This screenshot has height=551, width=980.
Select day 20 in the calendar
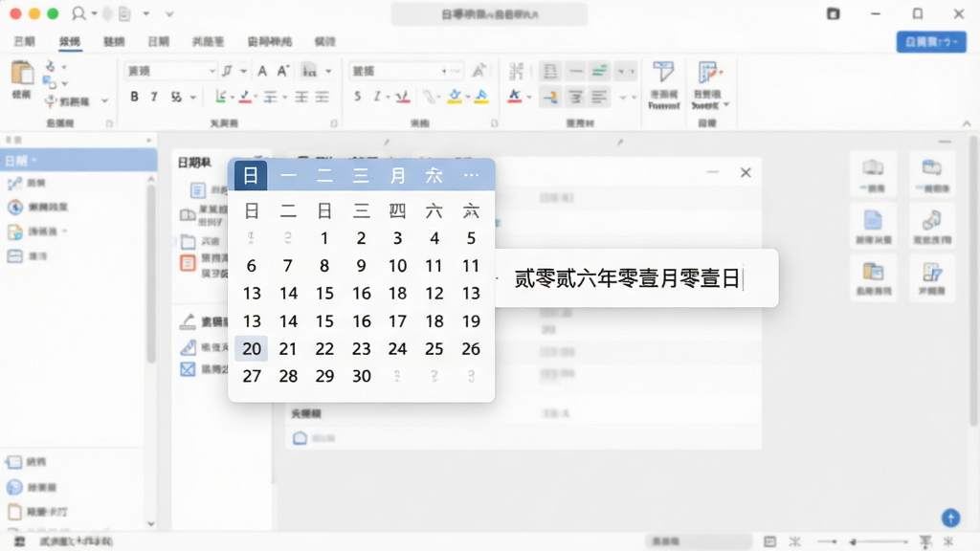pyautogui.click(x=252, y=348)
